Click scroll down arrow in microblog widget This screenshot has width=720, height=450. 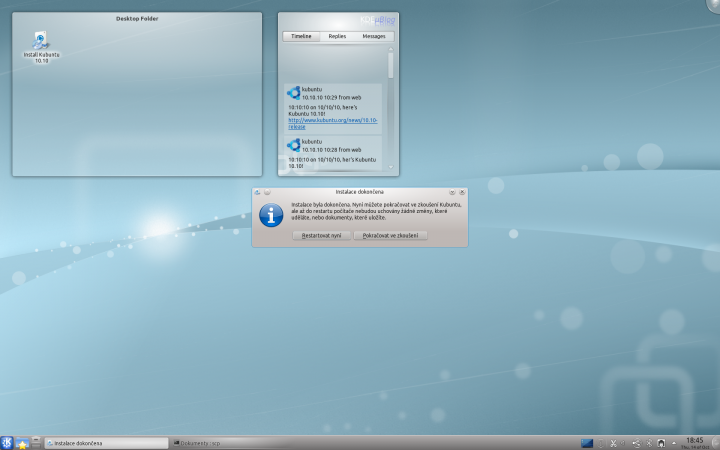point(391,167)
